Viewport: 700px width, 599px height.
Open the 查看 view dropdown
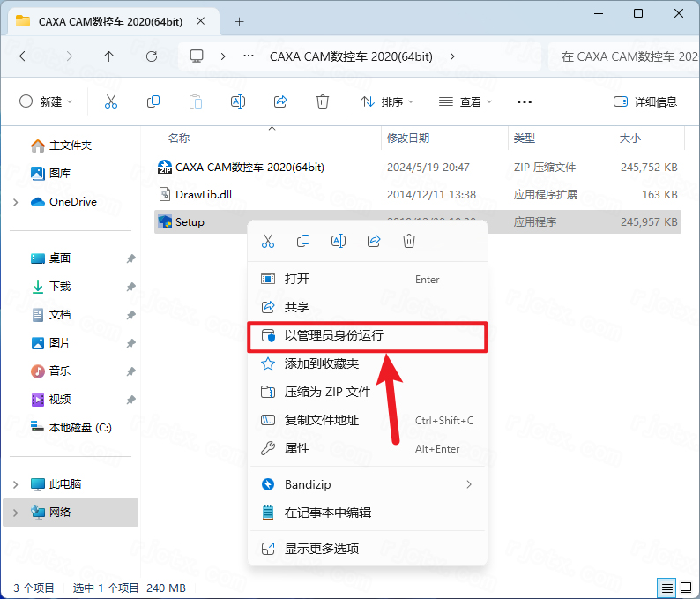click(465, 101)
